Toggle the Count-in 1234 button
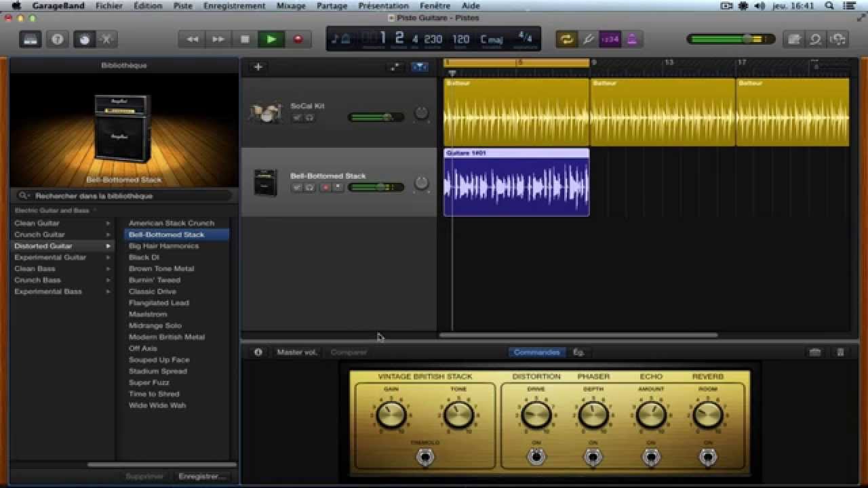 click(610, 39)
